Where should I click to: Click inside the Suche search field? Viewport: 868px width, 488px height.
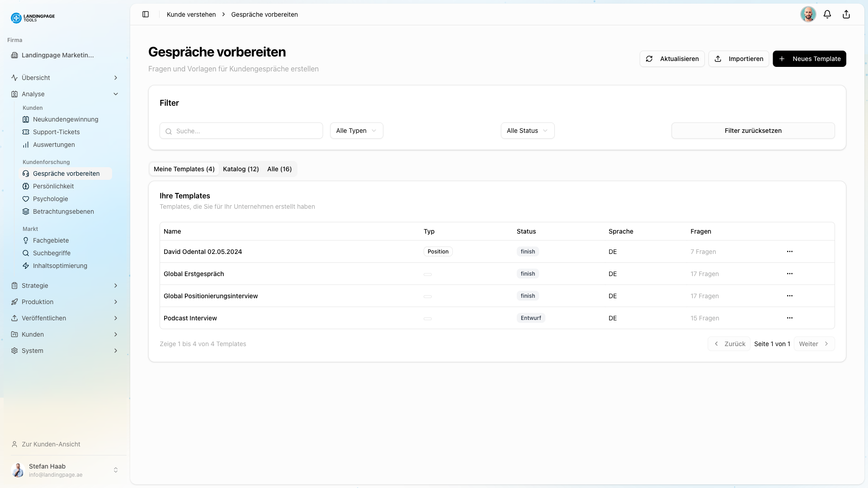click(241, 131)
